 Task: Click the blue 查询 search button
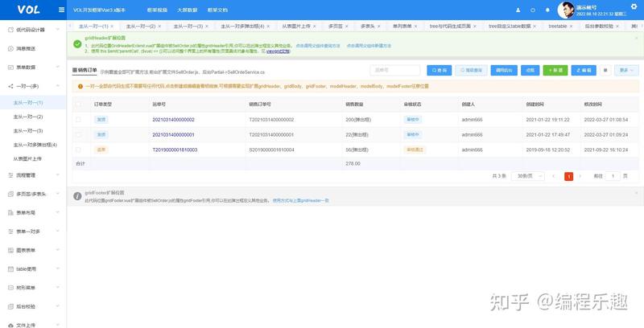point(439,70)
